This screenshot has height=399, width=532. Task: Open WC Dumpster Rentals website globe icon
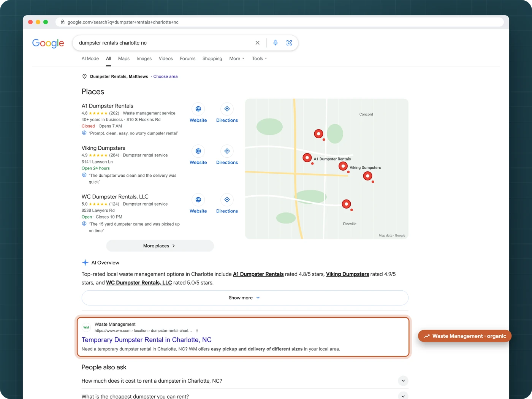198,200
